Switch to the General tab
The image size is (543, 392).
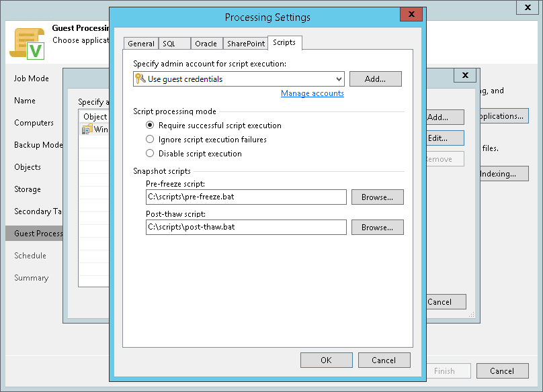[141, 44]
